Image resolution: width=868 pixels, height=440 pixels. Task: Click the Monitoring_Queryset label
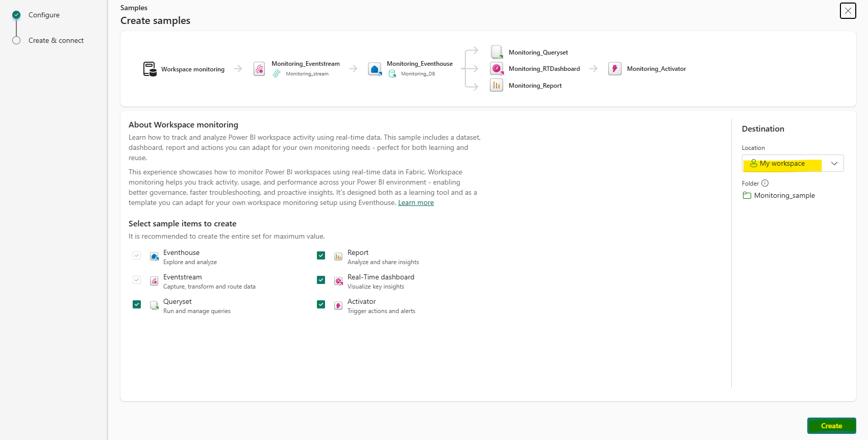pyautogui.click(x=538, y=53)
